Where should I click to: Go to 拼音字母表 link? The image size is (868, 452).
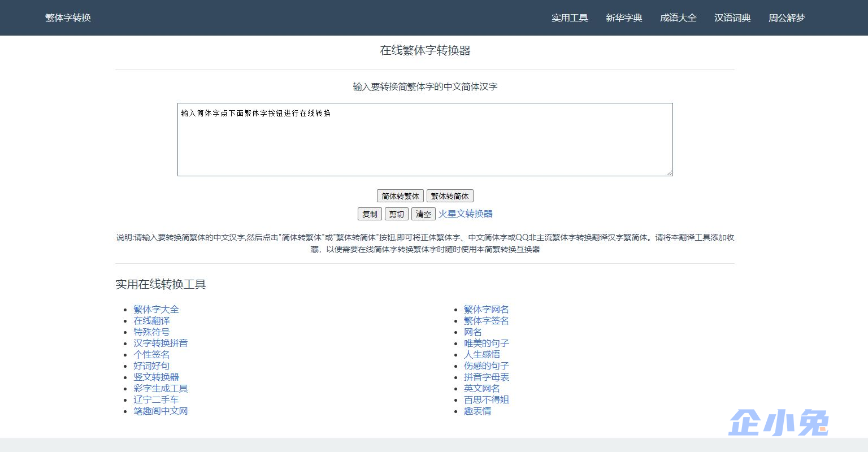(487, 377)
